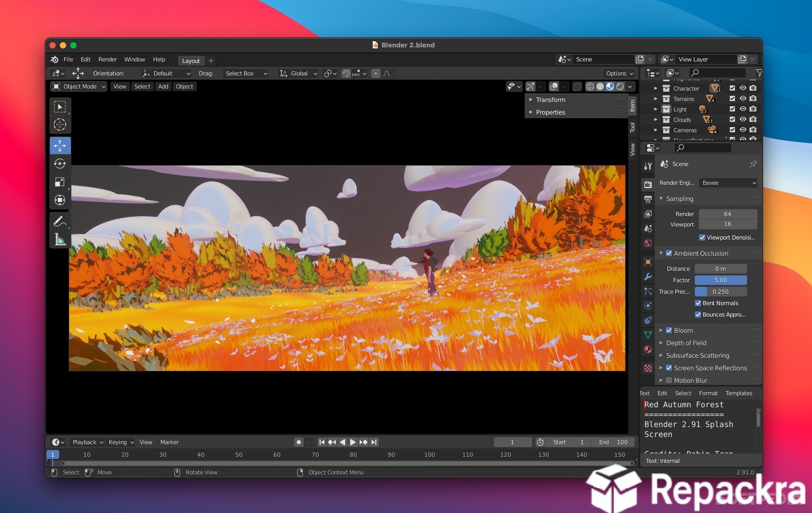This screenshot has width=812, height=513.
Task: Uncheck Bounces Approximation option
Action: [x=698, y=315]
